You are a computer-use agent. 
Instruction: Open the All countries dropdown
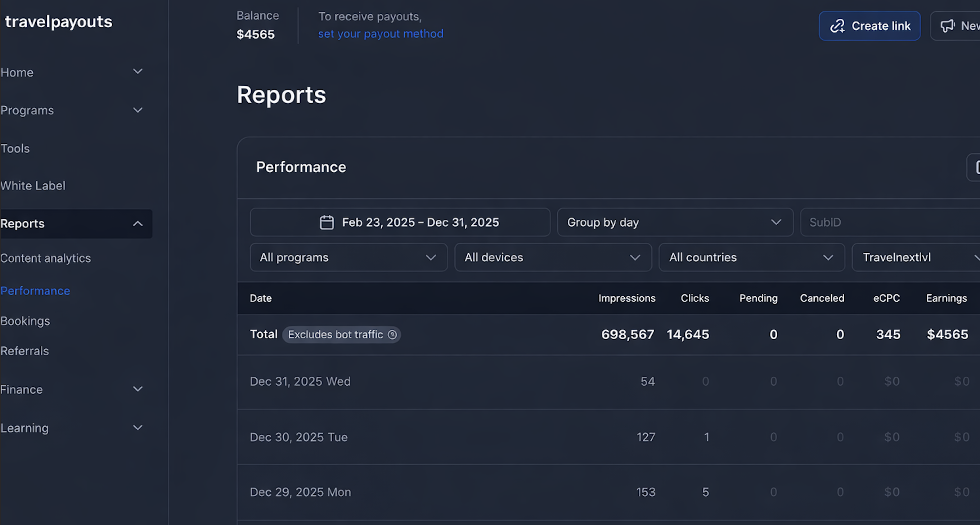point(751,257)
